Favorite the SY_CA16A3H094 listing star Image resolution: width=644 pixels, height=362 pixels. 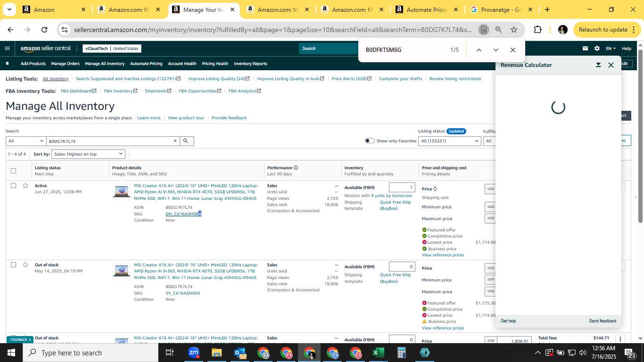pos(25,264)
